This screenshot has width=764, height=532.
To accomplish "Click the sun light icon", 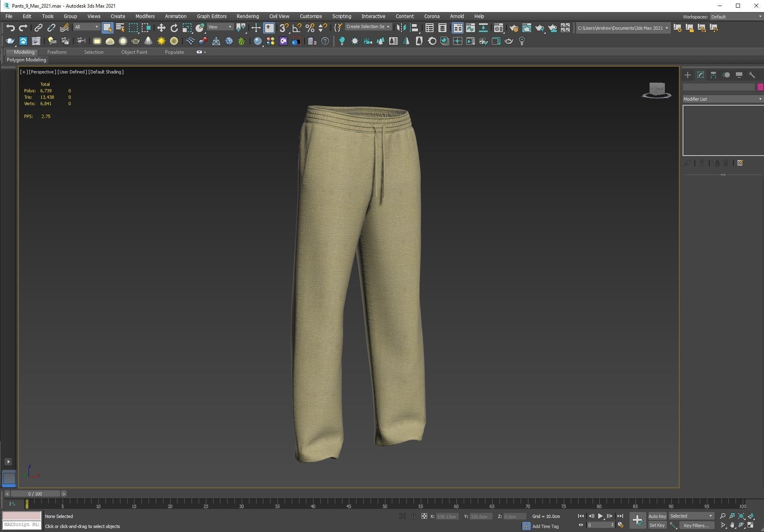I will click(161, 41).
